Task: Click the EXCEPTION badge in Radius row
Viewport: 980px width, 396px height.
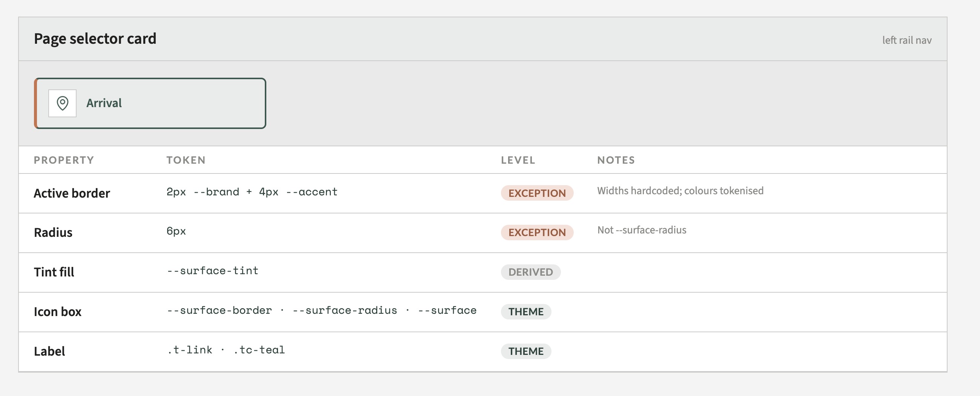Action: click(537, 232)
